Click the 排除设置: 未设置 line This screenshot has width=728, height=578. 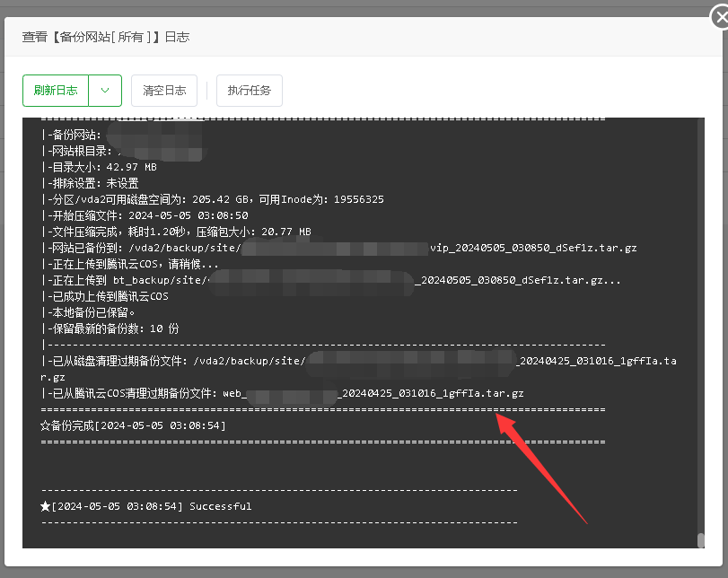coord(90,183)
